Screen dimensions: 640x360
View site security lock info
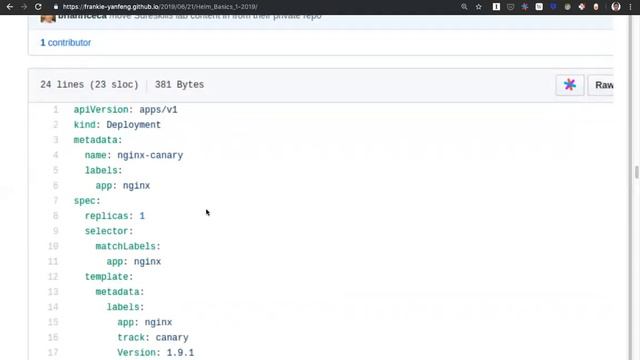[x=56, y=7]
